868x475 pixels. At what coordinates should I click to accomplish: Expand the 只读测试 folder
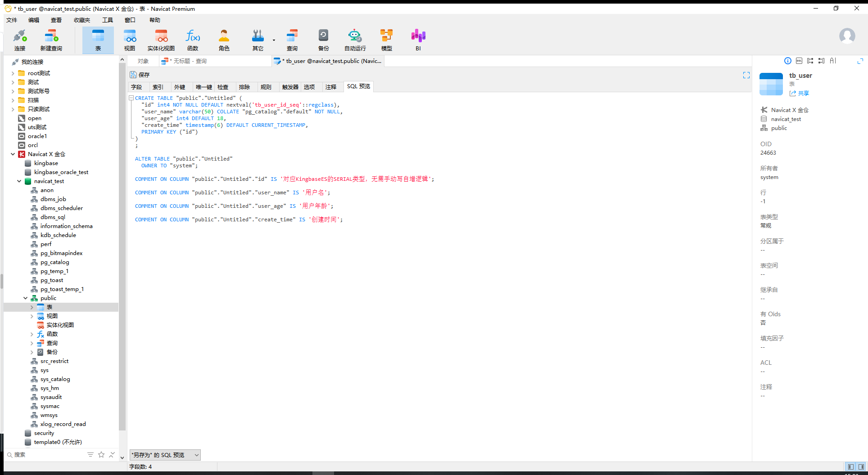(x=13, y=109)
